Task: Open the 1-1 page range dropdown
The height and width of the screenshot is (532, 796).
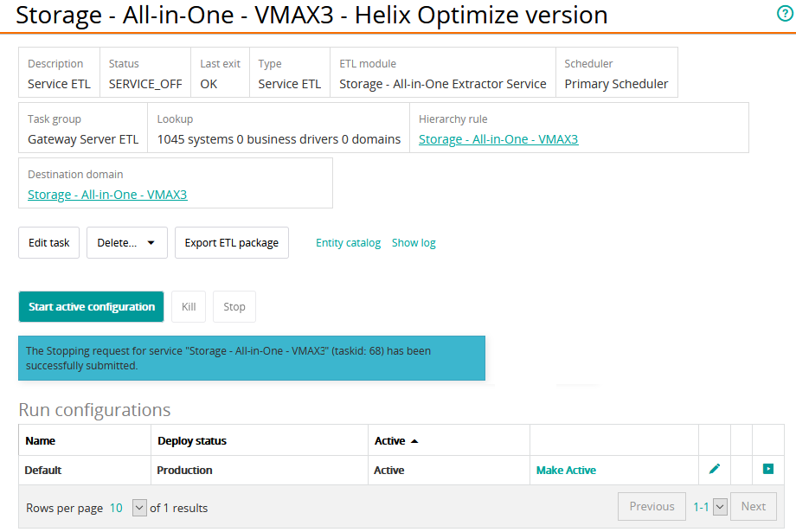Action: (x=720, y=507)
